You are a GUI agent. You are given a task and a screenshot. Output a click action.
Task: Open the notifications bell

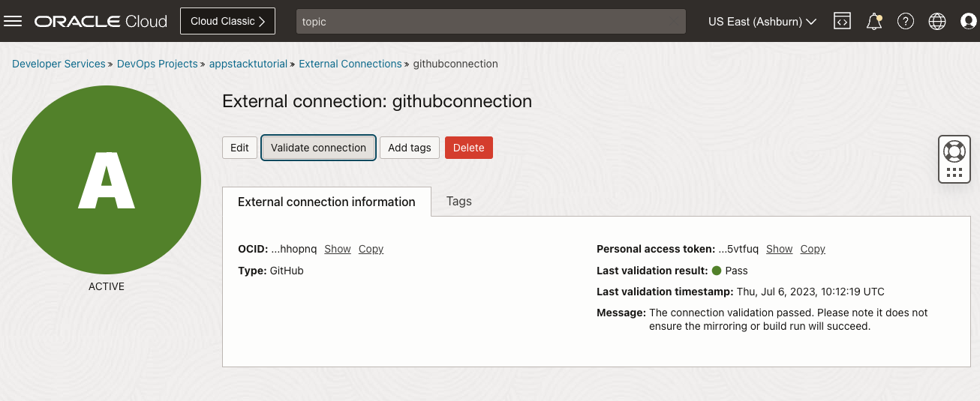(x=874, y=22)
